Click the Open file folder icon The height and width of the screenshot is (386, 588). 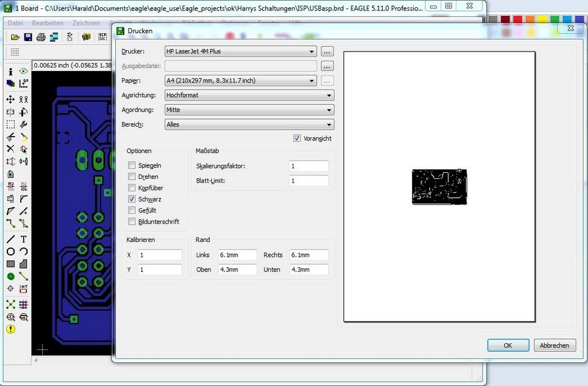(x=16, y=37)
